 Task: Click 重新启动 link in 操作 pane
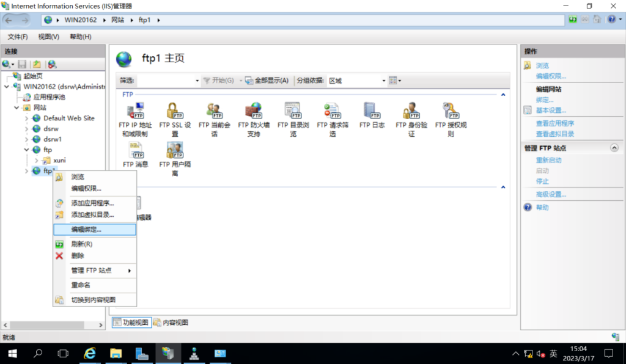click(548, 160)
